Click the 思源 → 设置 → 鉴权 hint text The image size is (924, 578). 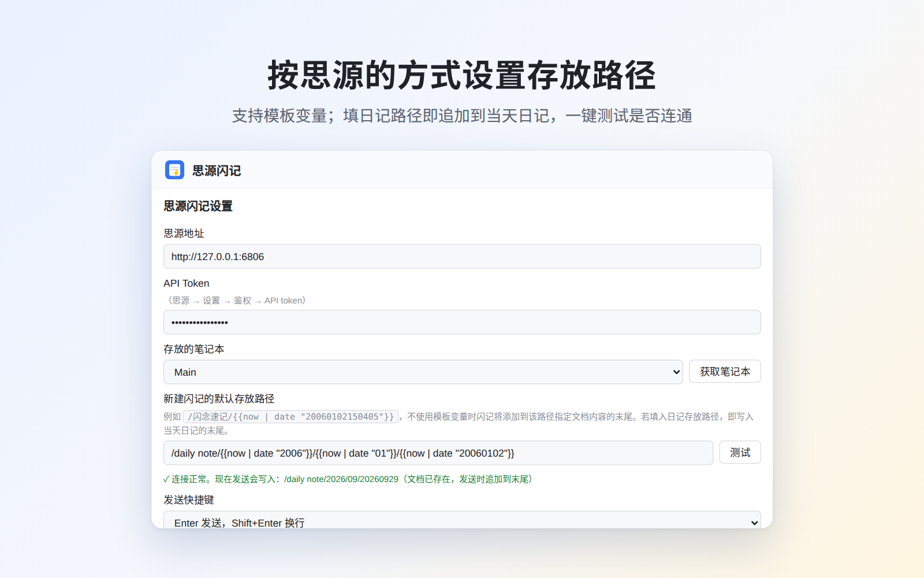(x=235, y=301)
